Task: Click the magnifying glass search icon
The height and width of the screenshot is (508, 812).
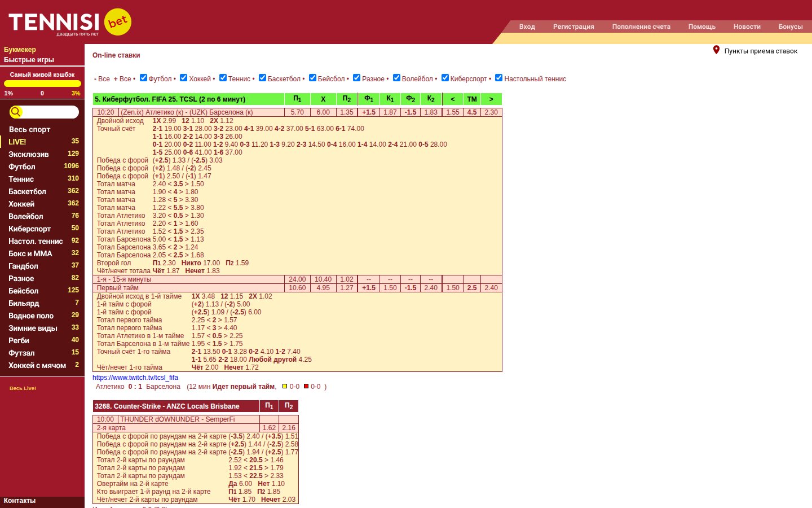Action: 16,112
